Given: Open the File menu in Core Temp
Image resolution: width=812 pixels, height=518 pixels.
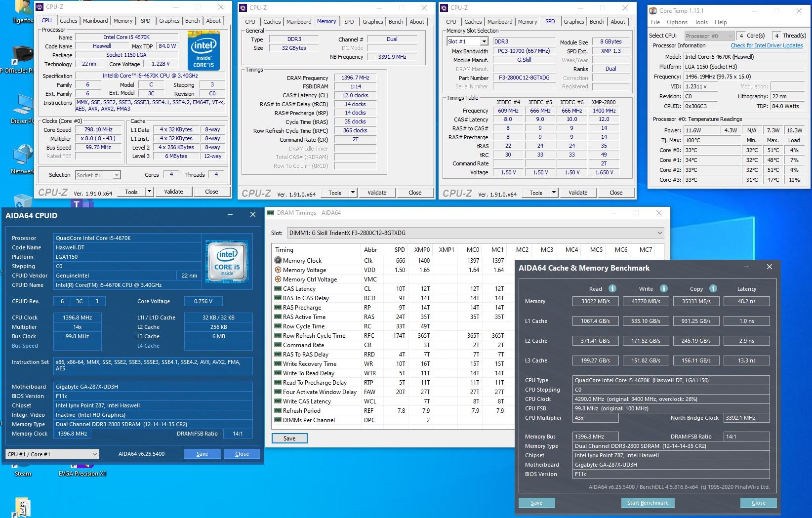Looking at the screenshot, I should click(x=655, y=22).
